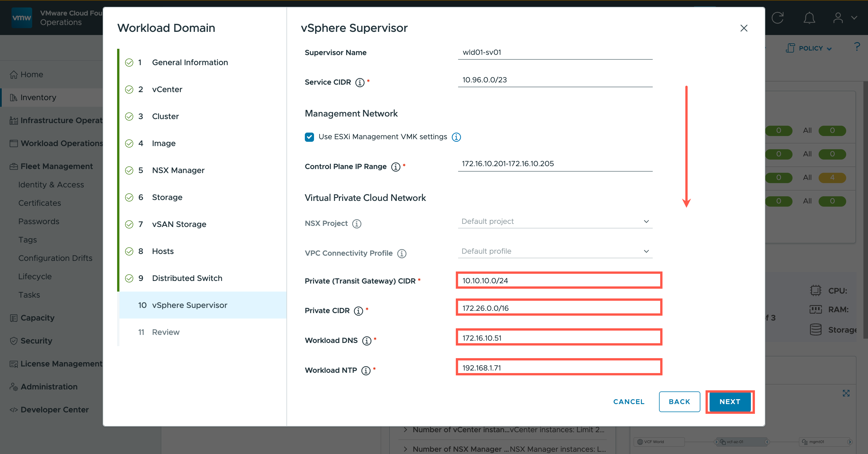Click Control Plane IP Range info icon
Screen dimensions: 868x454
(396, 167)
